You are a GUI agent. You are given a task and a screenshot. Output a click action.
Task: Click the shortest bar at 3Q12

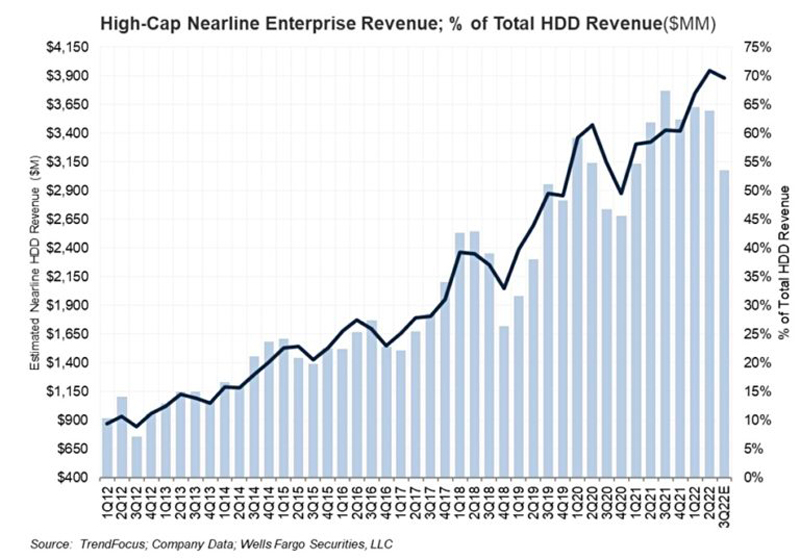137,457
